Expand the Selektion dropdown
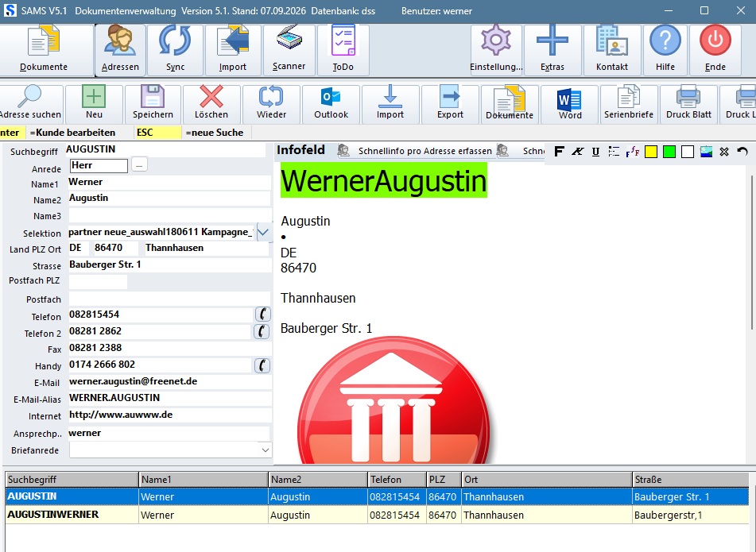The height and width of the screenshot is (552, 756). (x=263, y=233)
